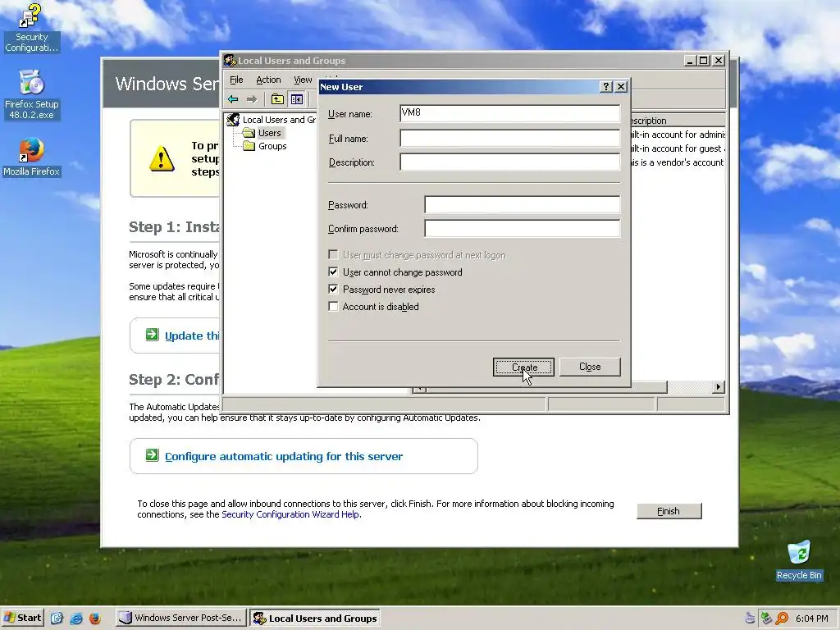Open the View menu
Viewport: 840px width, 630px height.
pyautogui.click(x=303, y=80)
